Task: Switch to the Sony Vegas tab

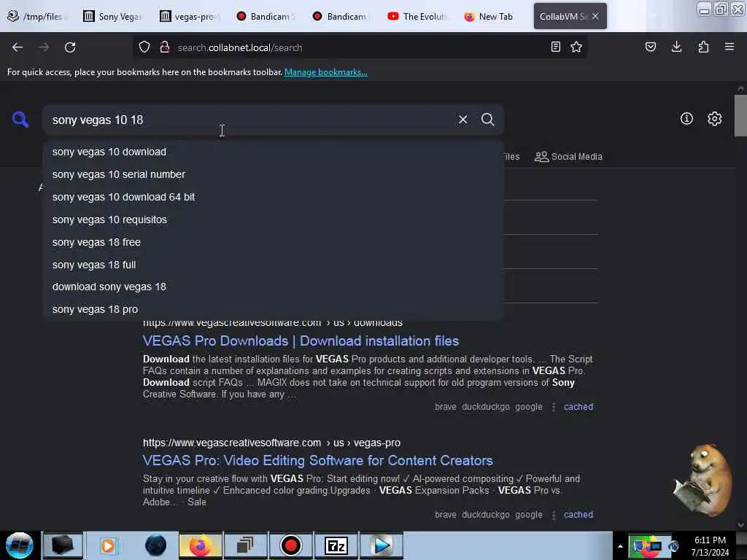Action: pos(115,16)
